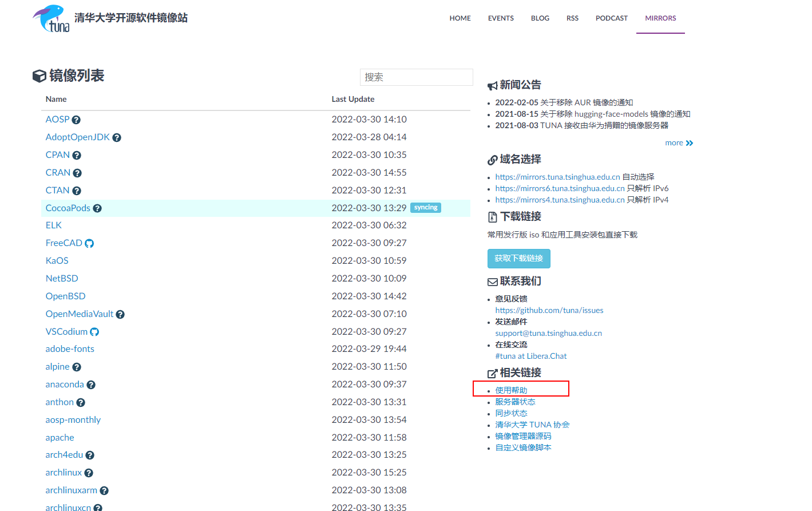Open the mirrors6 IPv6-only link
This screenshot has width=812, height=511.
(x=560, y=188)
